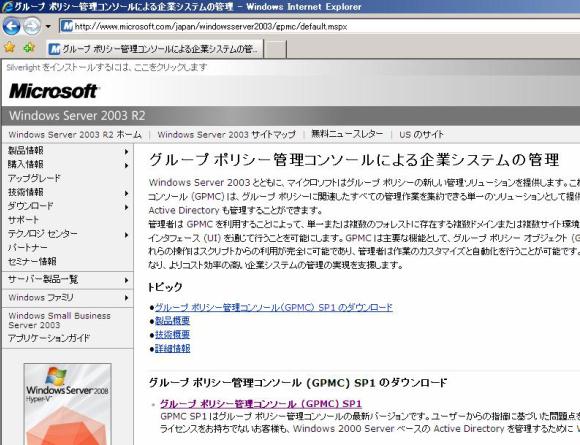Open the 製品概要 topic link

click(x=172, y=321)
